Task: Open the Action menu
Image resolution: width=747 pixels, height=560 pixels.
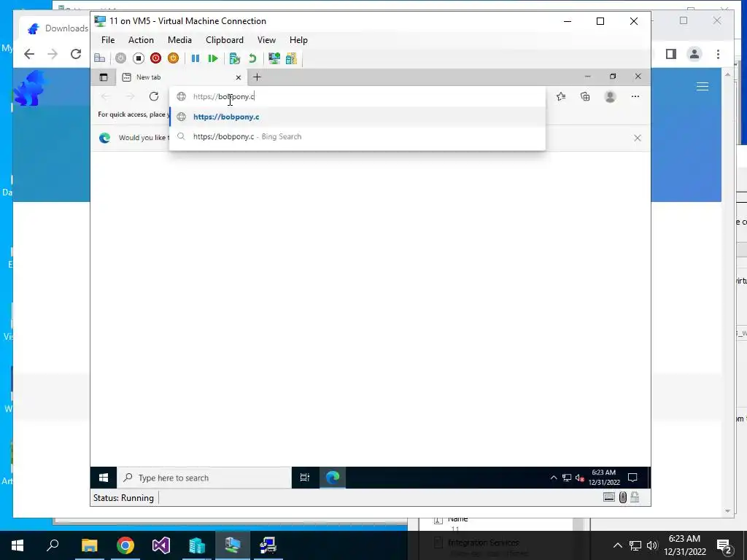Action: click(141, 40)
